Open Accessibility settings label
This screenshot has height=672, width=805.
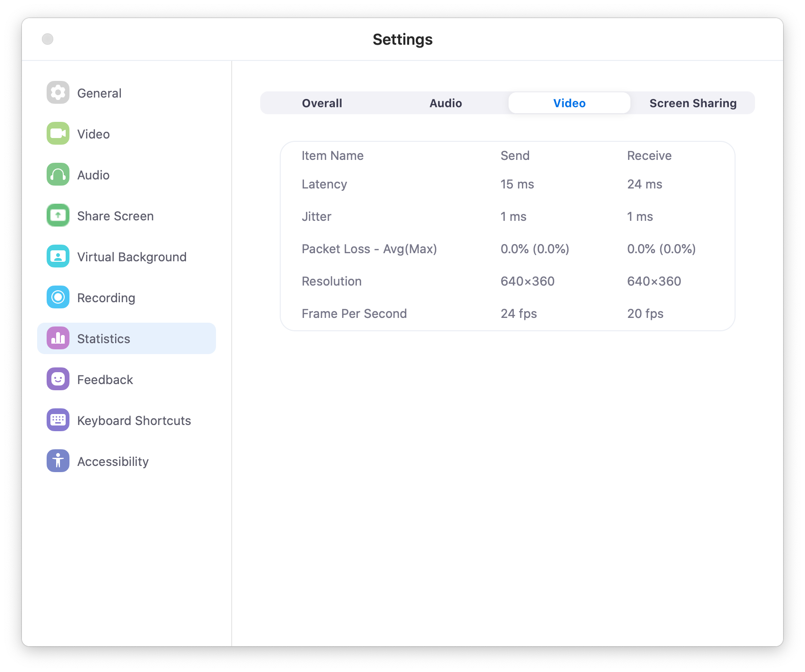[113, 462]
